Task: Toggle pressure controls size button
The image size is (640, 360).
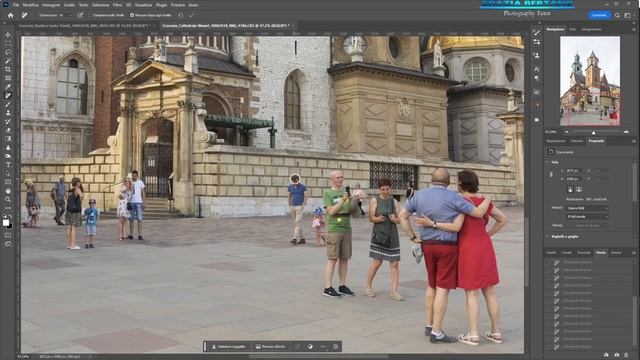Action: click(80, 15)
